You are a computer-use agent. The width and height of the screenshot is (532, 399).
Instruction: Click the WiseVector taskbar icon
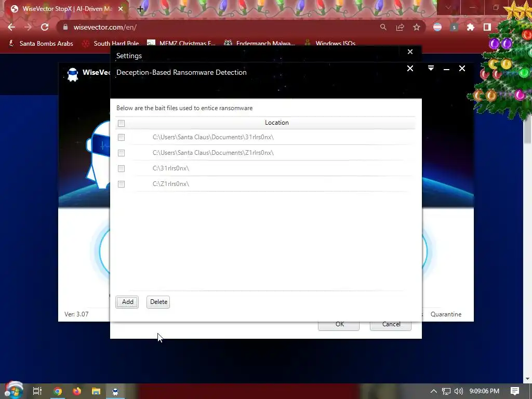click(x=115, y=391)
